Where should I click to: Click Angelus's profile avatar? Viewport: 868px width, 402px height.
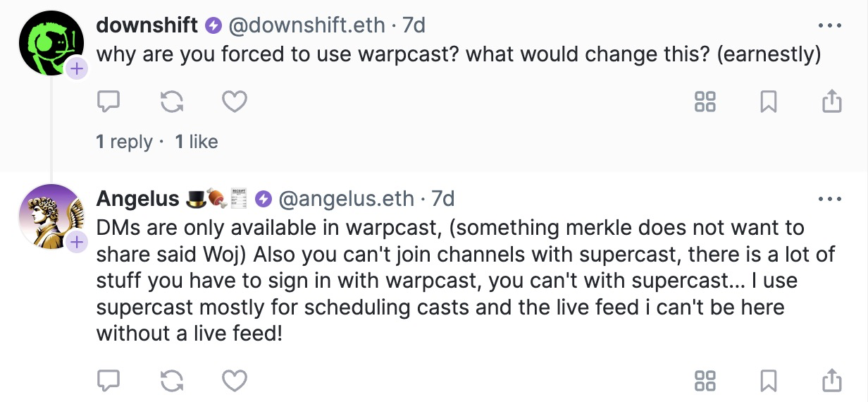[x=51, y=216]
